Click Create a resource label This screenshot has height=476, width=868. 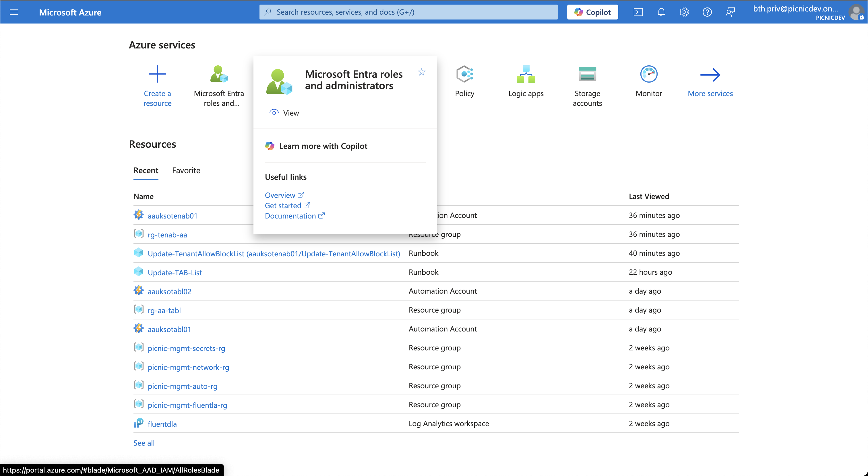click(x=157, y=98)
